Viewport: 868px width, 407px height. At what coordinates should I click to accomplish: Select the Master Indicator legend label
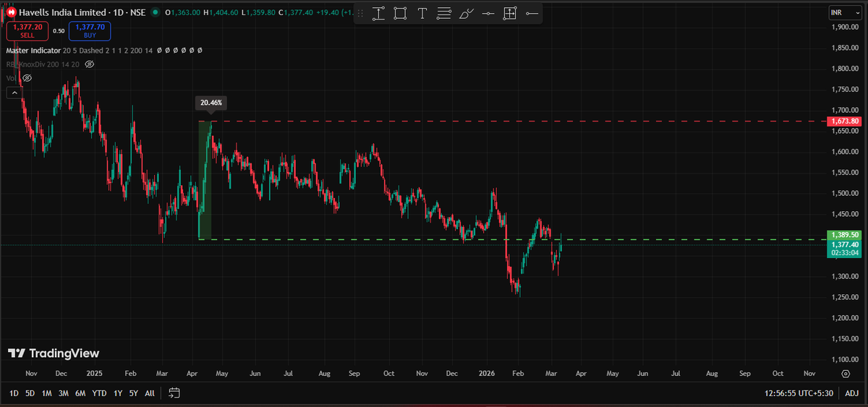click(33, 51)
